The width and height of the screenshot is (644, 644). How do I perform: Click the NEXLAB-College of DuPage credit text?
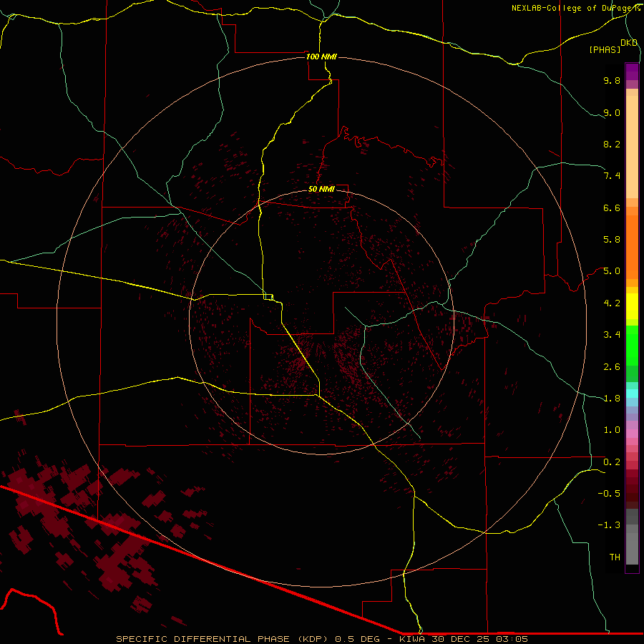pos(573,8)
